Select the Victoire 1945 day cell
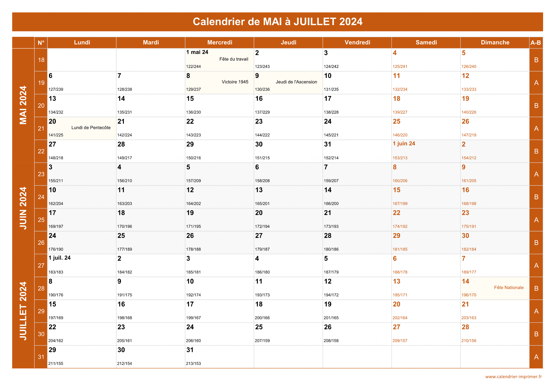 pos(220,83)
